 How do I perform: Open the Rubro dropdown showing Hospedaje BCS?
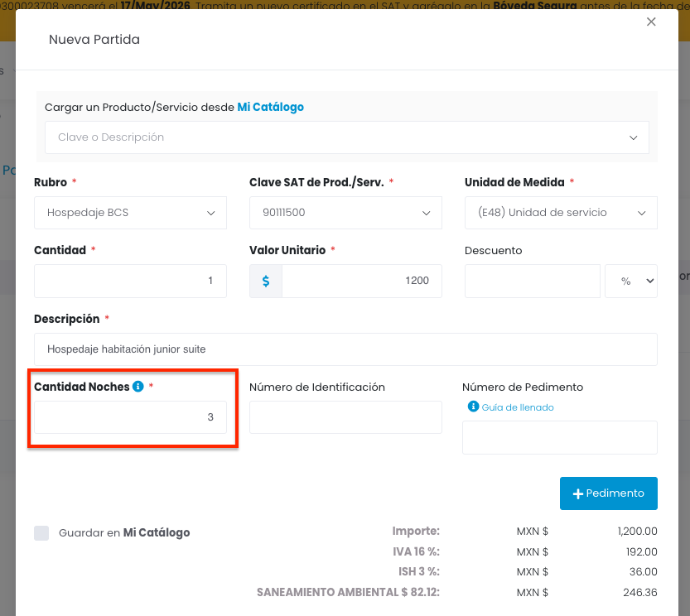click(x=130, y=213)
